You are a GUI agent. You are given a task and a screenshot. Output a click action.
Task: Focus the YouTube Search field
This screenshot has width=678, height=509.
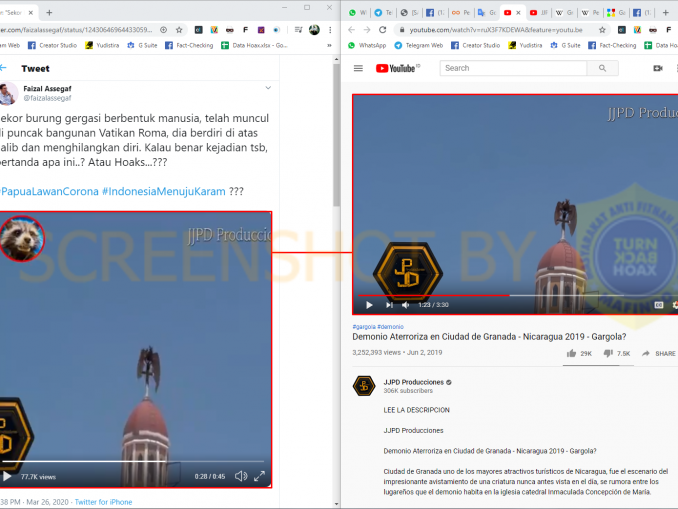click(513, 68)
